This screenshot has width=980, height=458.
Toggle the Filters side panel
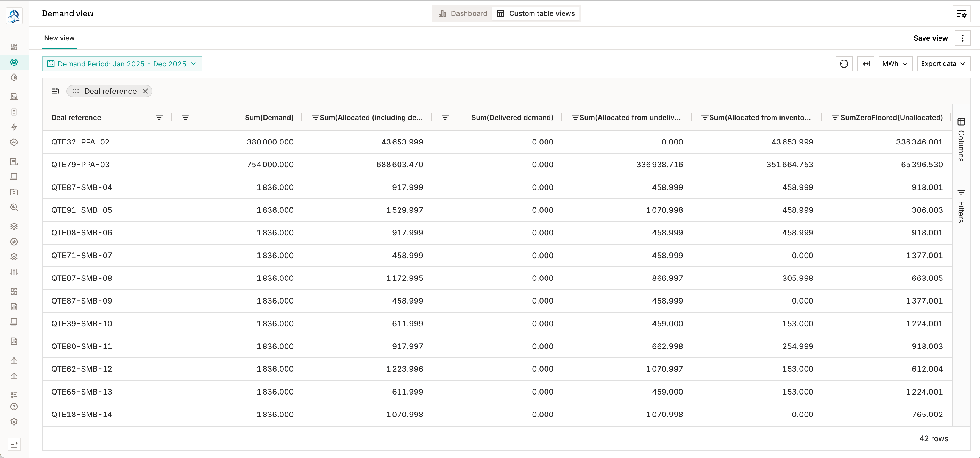(961, 206)
